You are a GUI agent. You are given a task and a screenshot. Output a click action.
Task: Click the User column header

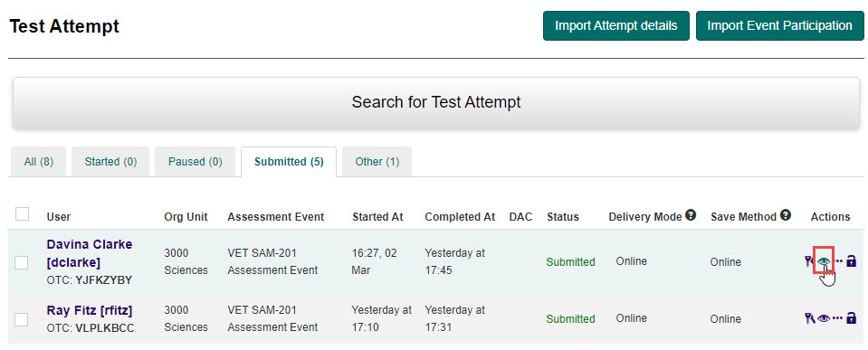(x=59, y=217)
